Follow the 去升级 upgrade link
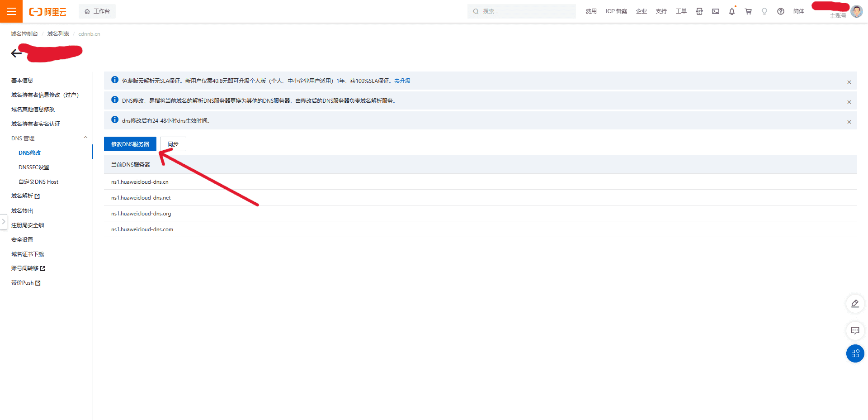This screenshot has height=420, width=868. coord(402,81)
